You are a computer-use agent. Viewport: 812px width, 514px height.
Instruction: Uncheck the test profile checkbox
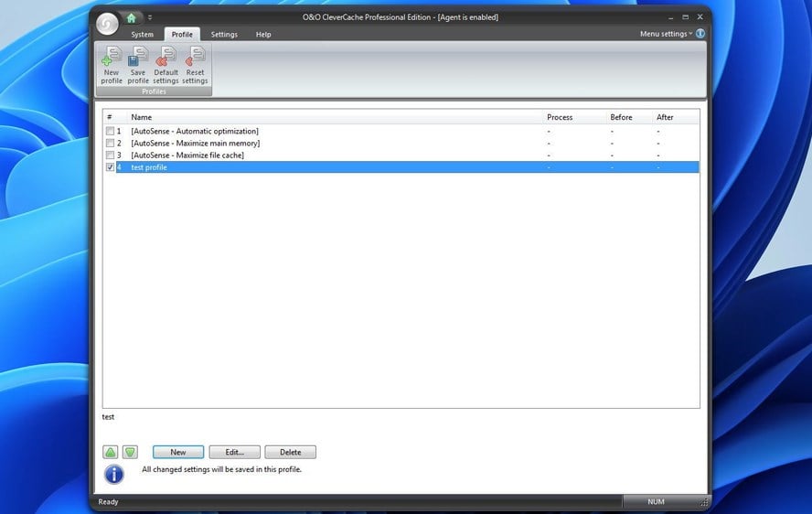pos(110,167)
